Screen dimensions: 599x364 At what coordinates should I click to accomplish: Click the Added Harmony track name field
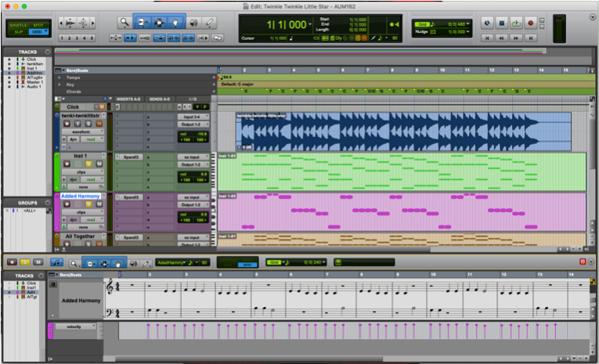80,196
